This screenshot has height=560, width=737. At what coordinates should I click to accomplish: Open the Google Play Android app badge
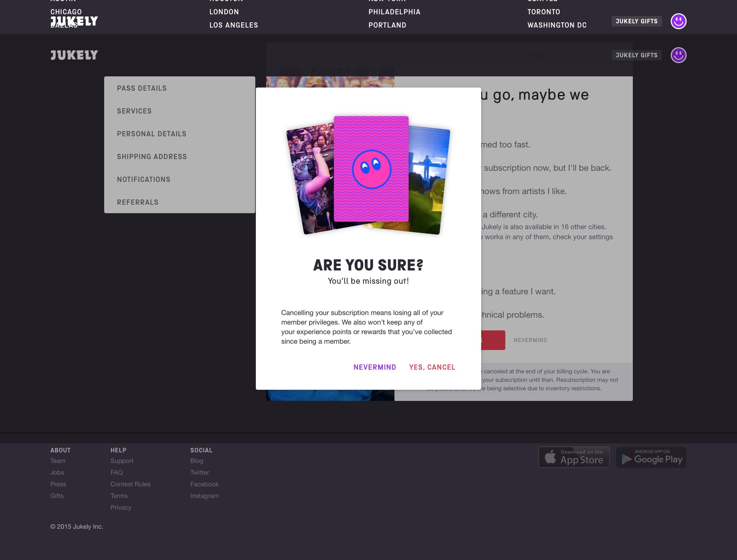point(651,457)
